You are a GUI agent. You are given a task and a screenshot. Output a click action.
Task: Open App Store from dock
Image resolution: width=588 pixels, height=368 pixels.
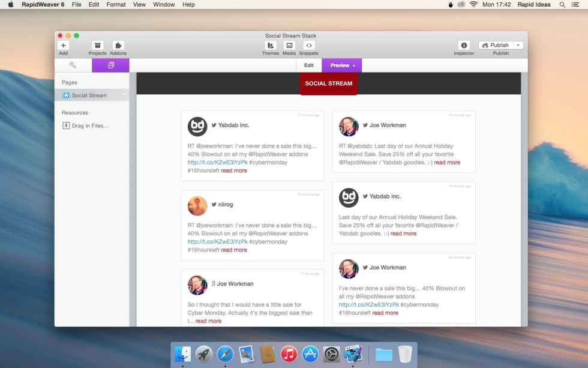[x=310, y=354]
